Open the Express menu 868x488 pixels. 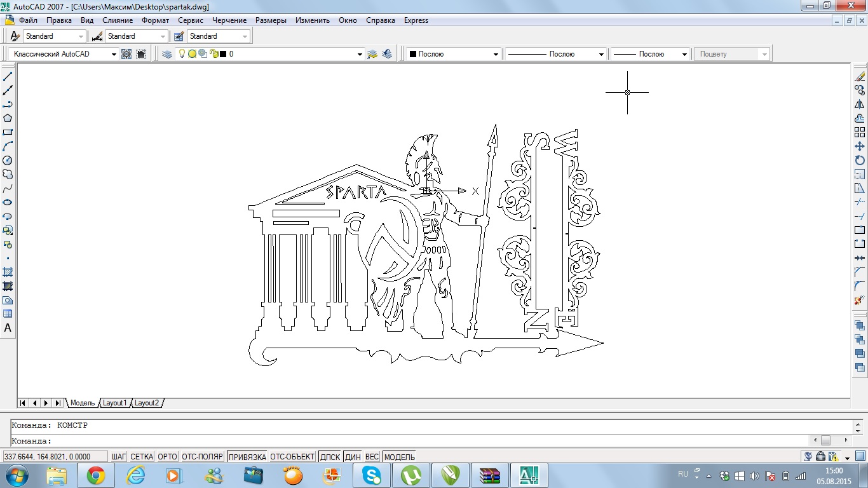click(416, 20)
